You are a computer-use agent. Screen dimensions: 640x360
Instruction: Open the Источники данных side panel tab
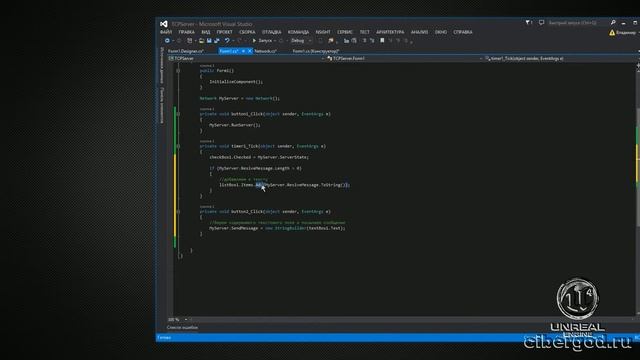point(162,65)
